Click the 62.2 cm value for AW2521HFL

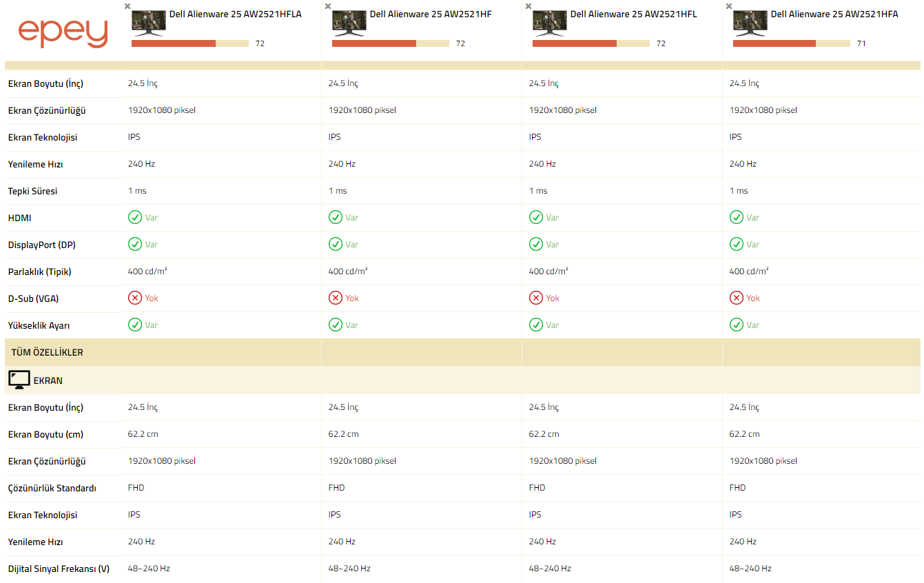pos(544,434)
